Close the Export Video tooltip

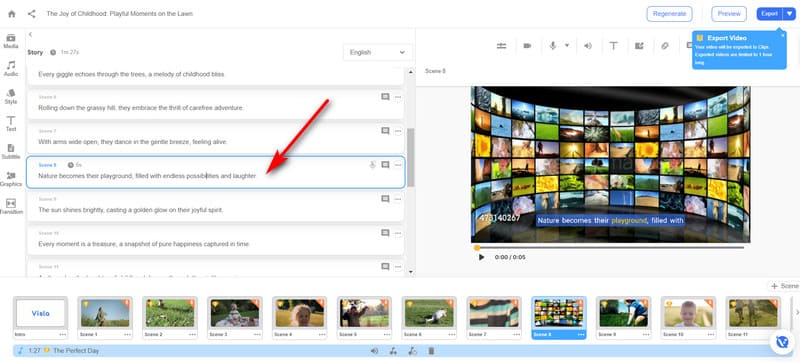(783, 35)
